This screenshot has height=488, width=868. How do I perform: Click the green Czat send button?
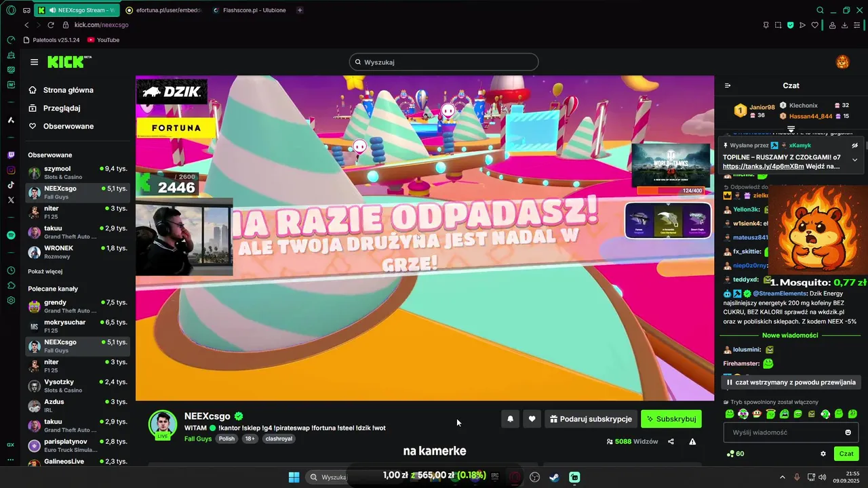(846, 453)
